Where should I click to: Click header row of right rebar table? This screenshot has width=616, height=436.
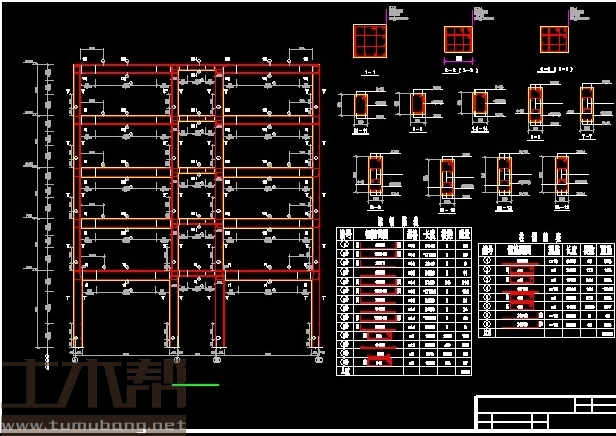(x=546, y=249)
